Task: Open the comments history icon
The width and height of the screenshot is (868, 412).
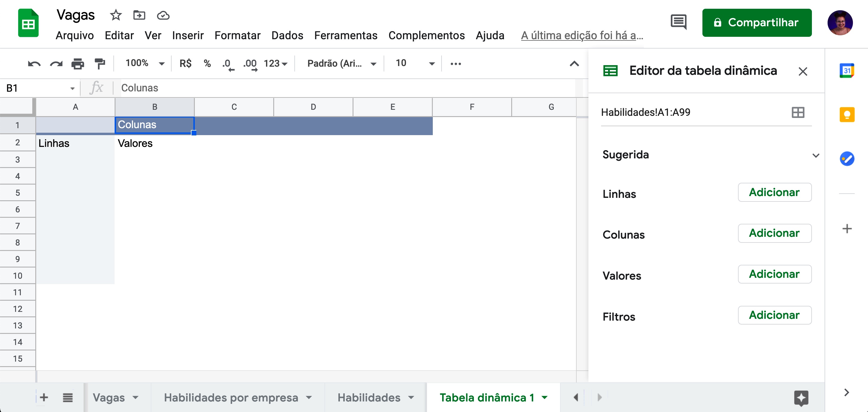Action: click(678, 22)
